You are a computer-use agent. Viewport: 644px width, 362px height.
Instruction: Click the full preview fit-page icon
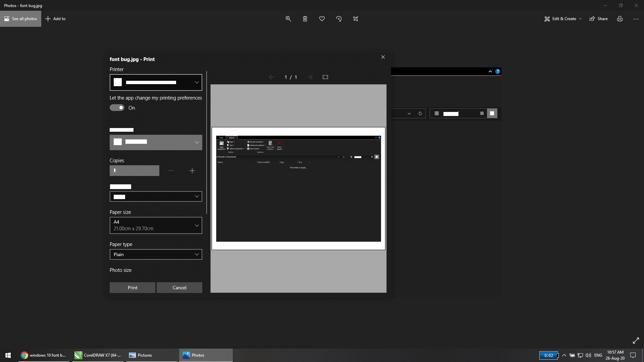pos(325,77)
